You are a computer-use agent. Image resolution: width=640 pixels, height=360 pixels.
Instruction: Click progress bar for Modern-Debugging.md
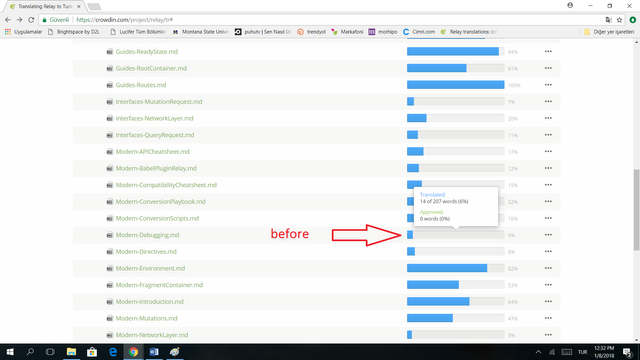[x=456, y=235]
